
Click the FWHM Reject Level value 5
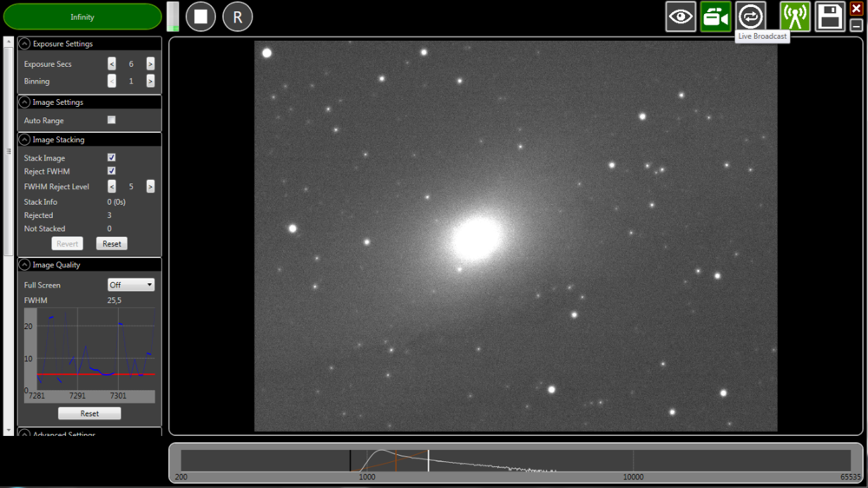pos(131,187)
